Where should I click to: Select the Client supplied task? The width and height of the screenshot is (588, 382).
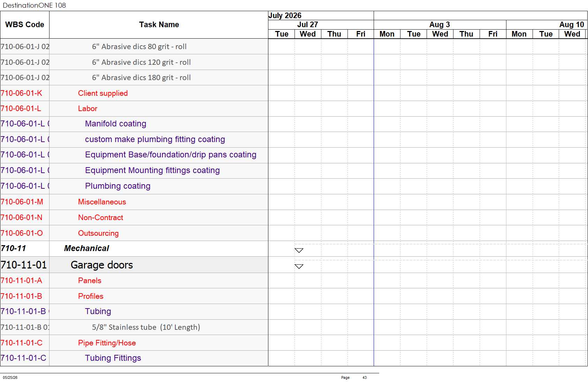click(103, 93)
